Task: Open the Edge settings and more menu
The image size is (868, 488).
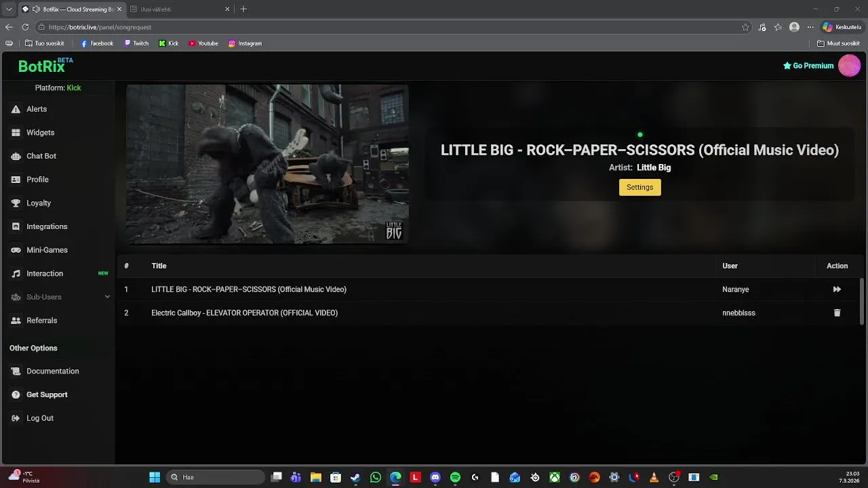Action: pos(810,27)
